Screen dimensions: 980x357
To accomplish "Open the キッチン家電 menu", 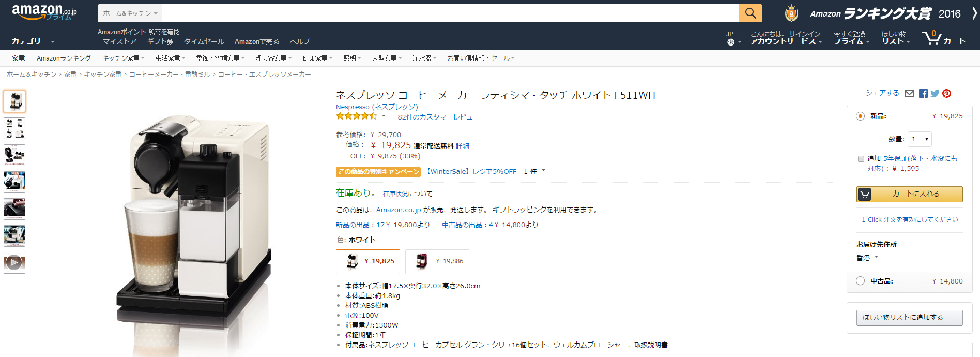I will 123,58.
